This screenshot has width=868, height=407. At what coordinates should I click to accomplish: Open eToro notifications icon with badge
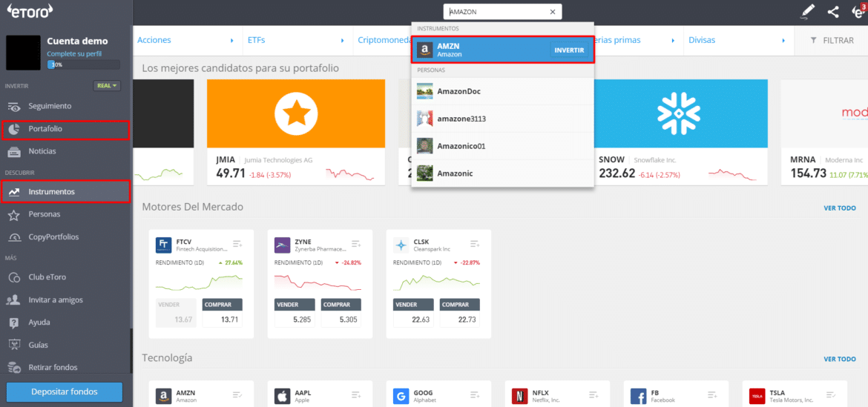pyautogui.click(x=858, y=11)
